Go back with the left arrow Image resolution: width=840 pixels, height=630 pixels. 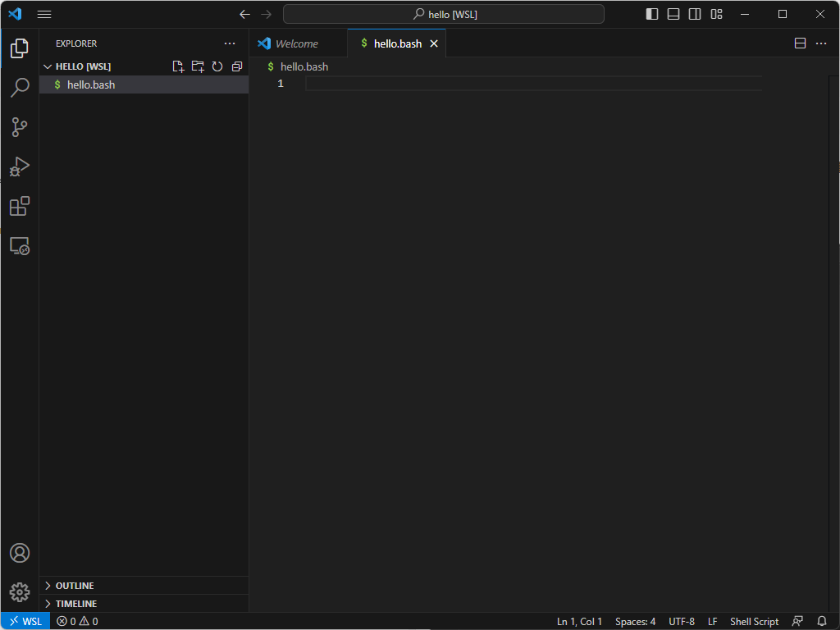click(244, 15)
